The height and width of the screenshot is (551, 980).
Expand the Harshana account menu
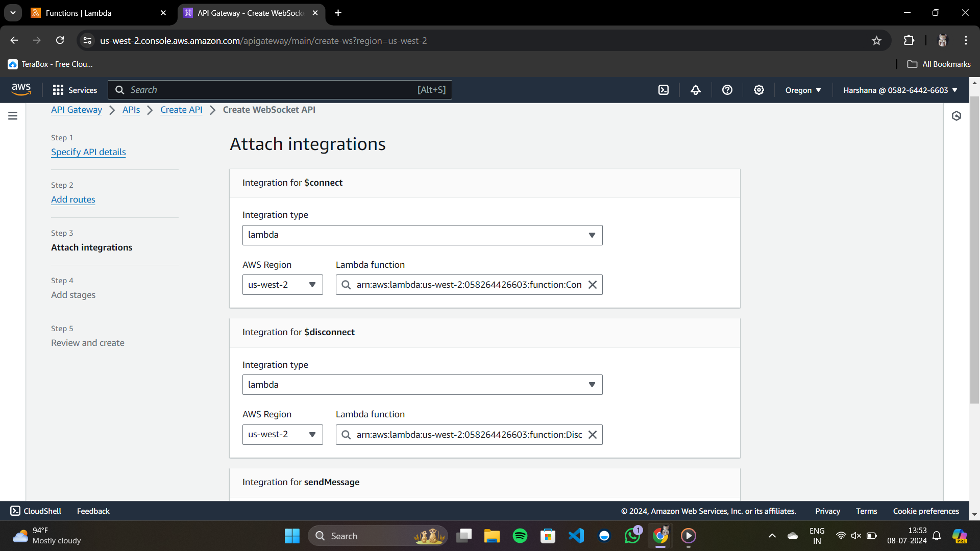(x=900, y=90)
